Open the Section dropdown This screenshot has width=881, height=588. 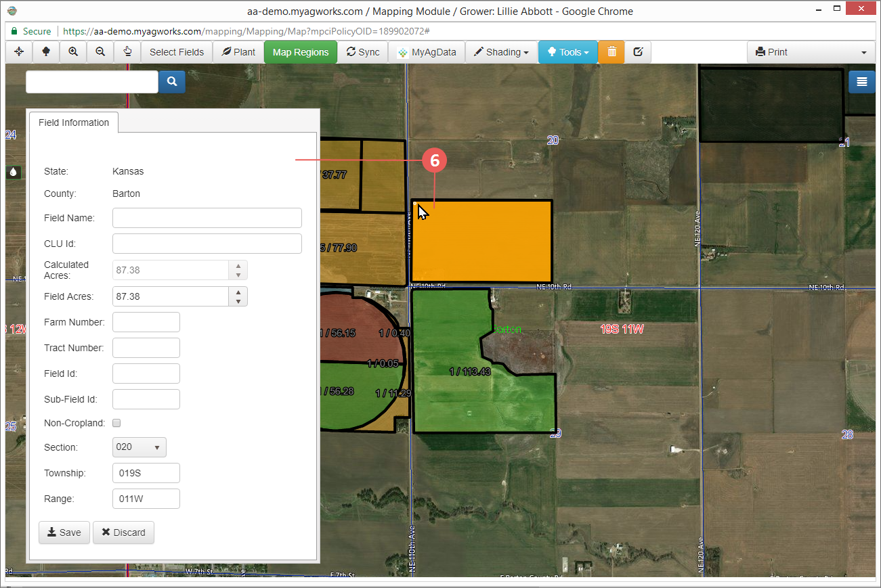139,447
